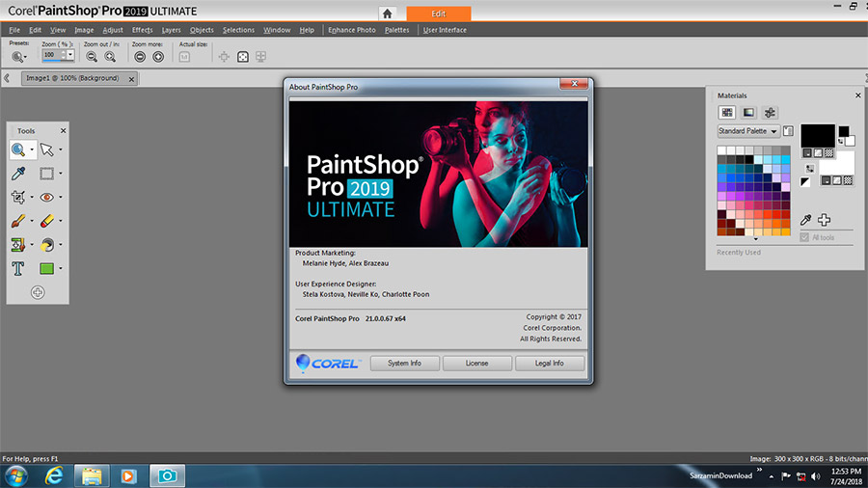
Task: Click the palette options icon beside Standard Palette
Action: click(788, 131)
